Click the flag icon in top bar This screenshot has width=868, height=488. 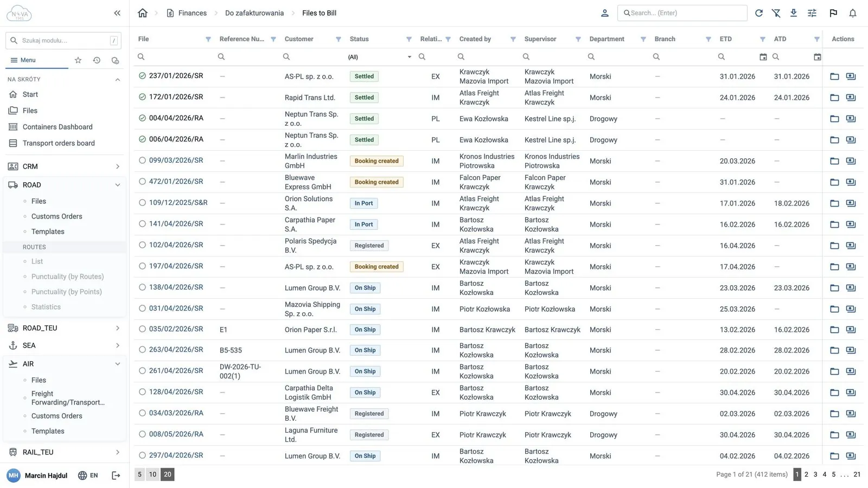click(833, 13)
